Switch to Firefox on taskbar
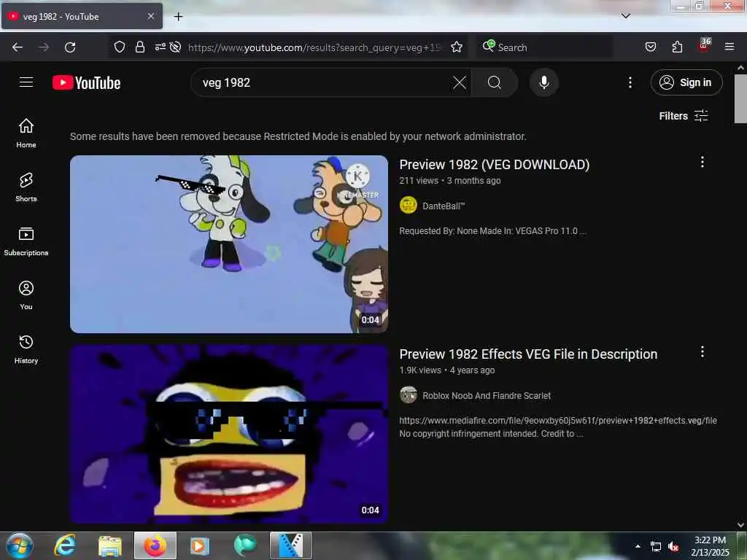 (155, 545)
